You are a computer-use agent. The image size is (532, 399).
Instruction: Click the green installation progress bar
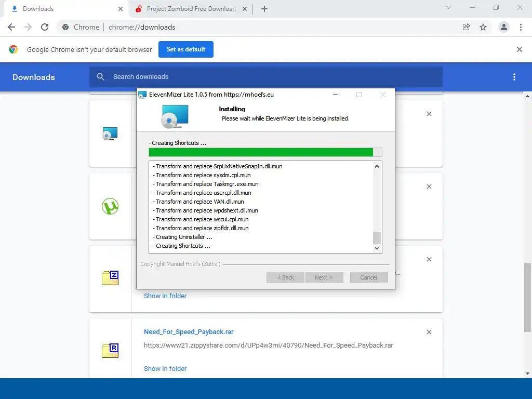tap(265, 152)
